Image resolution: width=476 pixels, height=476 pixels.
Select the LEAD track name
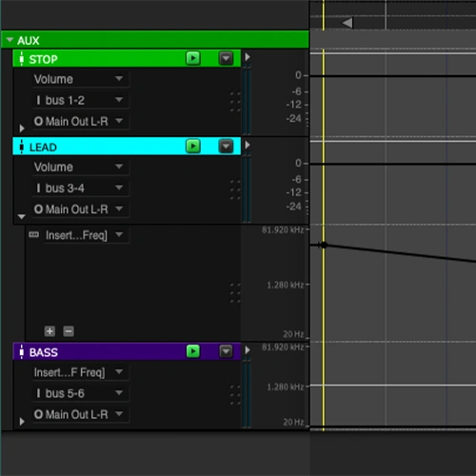click(x=43, y=148)
